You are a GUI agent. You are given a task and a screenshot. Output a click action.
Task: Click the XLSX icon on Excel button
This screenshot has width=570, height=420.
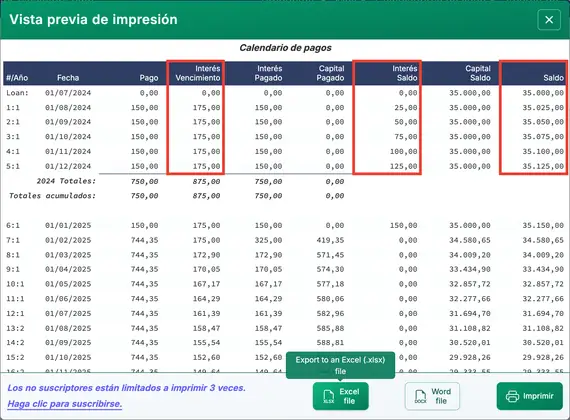point(329,396)
